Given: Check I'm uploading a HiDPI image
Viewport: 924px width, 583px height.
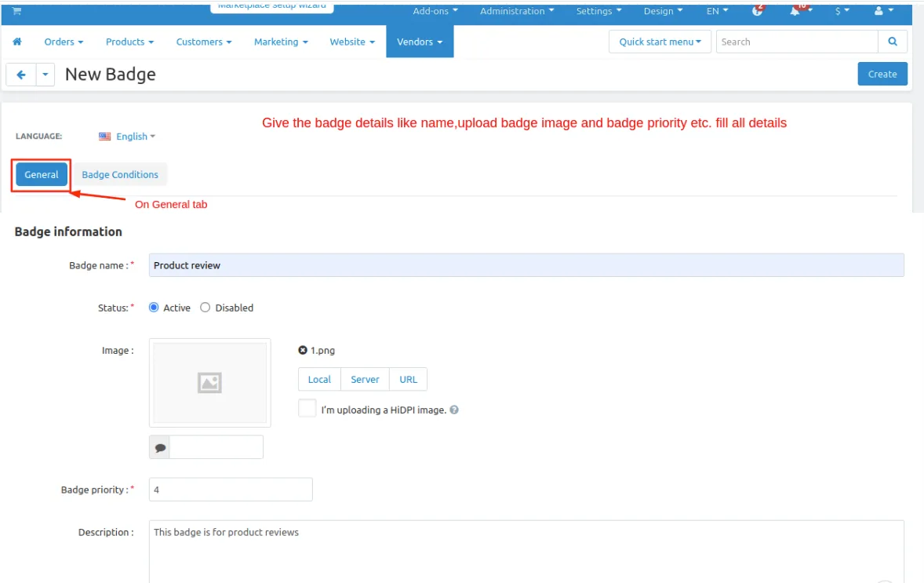Looking at the screenshot, I should [x=307, y=408].
